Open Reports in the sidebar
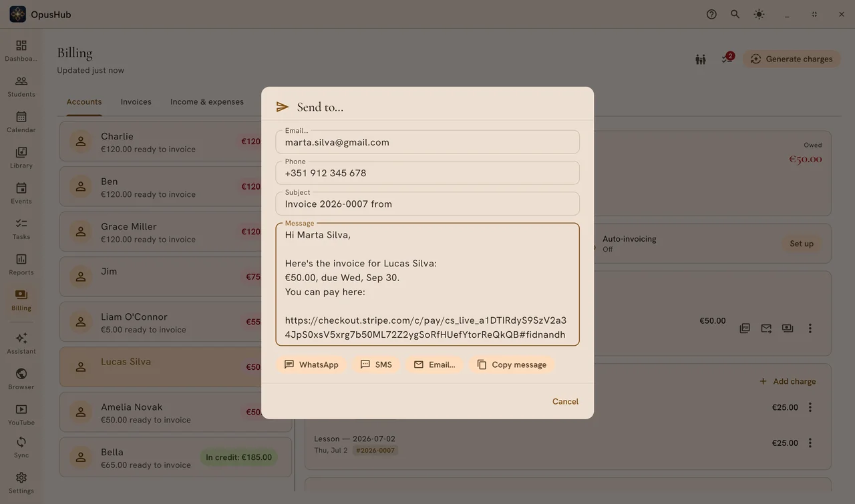Image resolution: width=855 pixels, height=504 pixels. 21,264
